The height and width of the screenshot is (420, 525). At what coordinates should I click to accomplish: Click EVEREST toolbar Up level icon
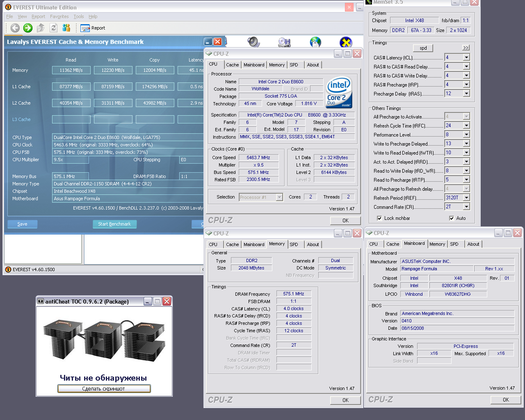(41, 28)
